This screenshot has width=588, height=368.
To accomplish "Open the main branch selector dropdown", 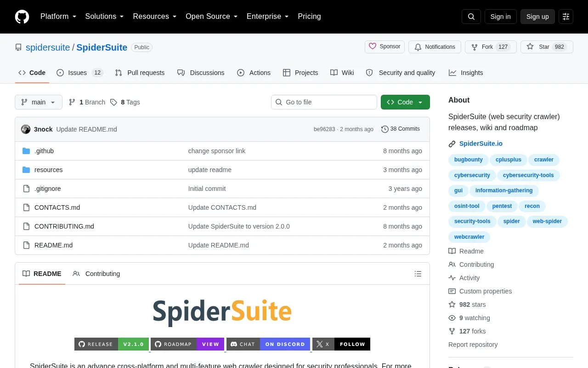I will tap(39, 102).
